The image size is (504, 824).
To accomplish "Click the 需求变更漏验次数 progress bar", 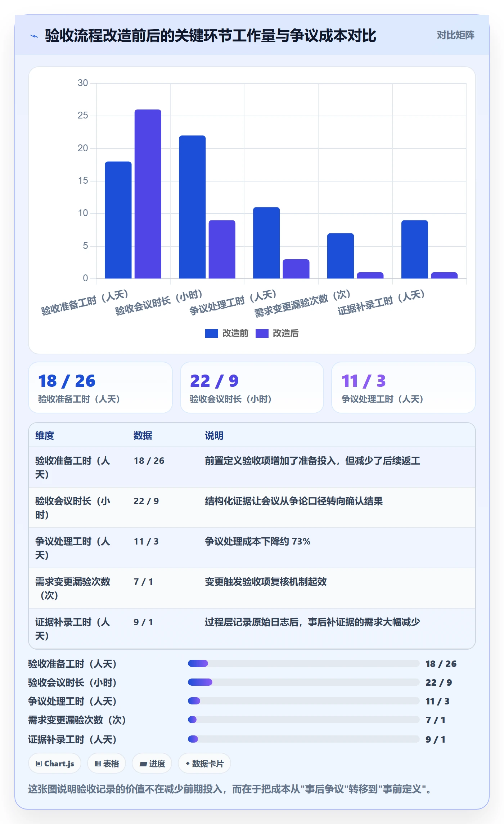I will [304, 720].
